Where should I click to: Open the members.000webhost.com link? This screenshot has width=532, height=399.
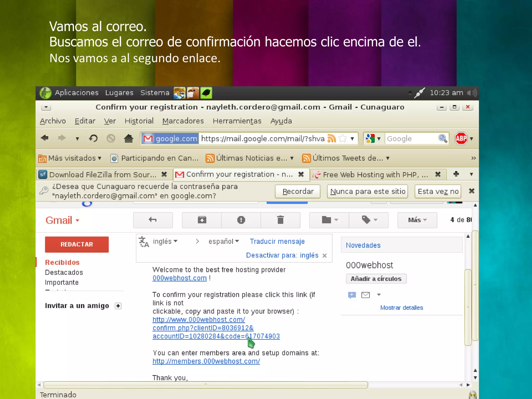(x=206, y=361)
